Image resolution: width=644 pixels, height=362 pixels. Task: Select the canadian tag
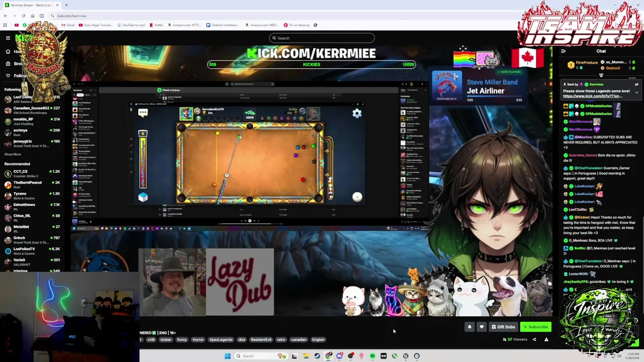point(298,340)
